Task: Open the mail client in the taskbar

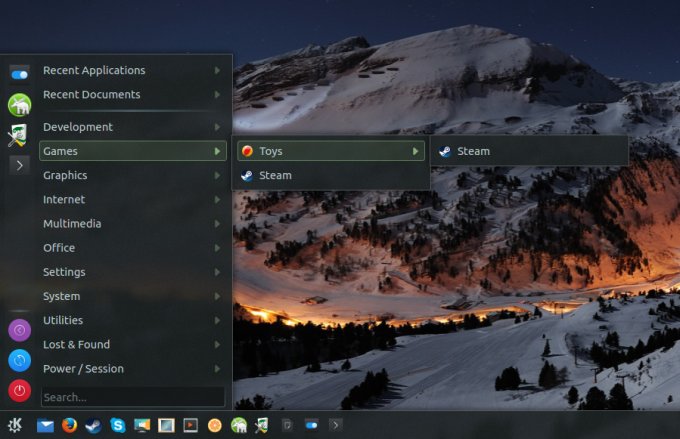Action: pos(45,425)
